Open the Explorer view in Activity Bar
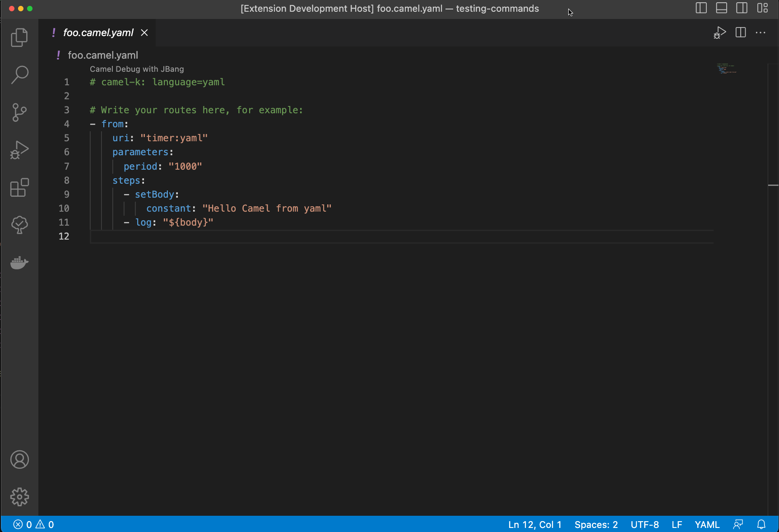 coord(19,37)
